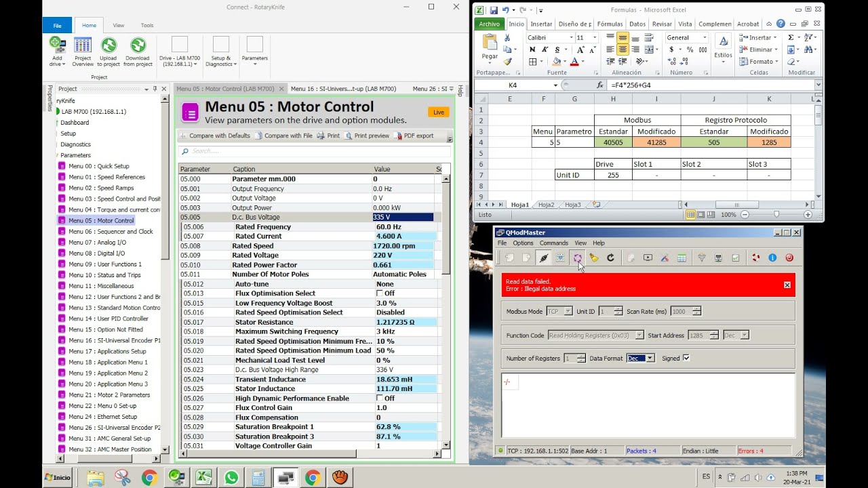Toggle Flux Optimisation Select Off checkbox

380,293
